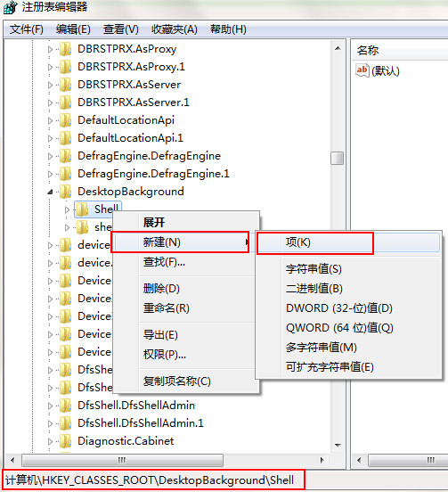Click the DefaultLocationApi folder icon
This screenshot has width=448, height=492.
click(65, 120)
